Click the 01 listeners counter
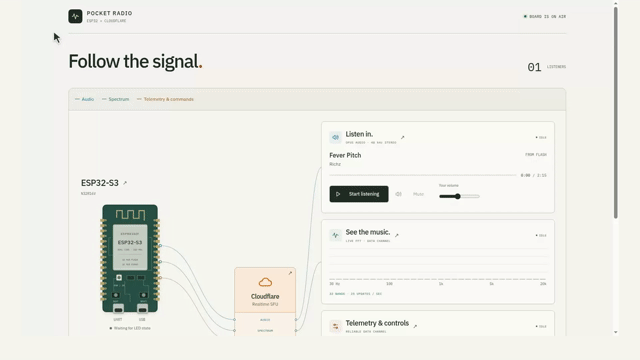The width and height of the screenshot is (640, 360). 547,67
